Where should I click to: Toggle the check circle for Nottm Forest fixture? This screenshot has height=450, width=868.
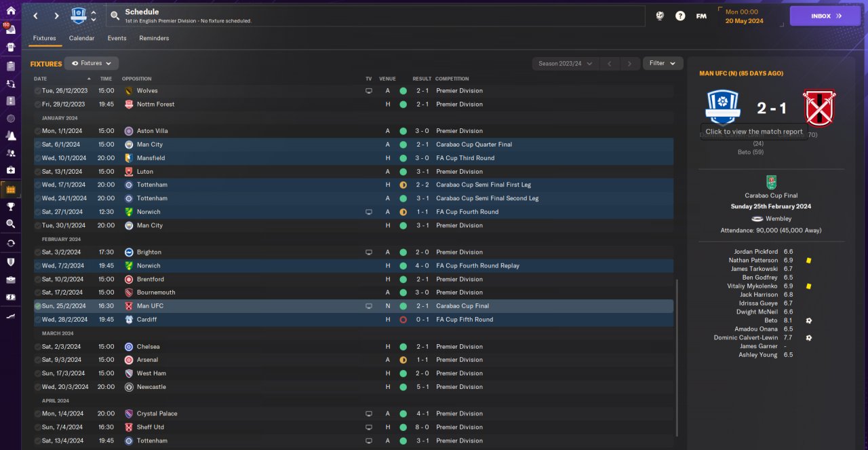coord(38,105)
